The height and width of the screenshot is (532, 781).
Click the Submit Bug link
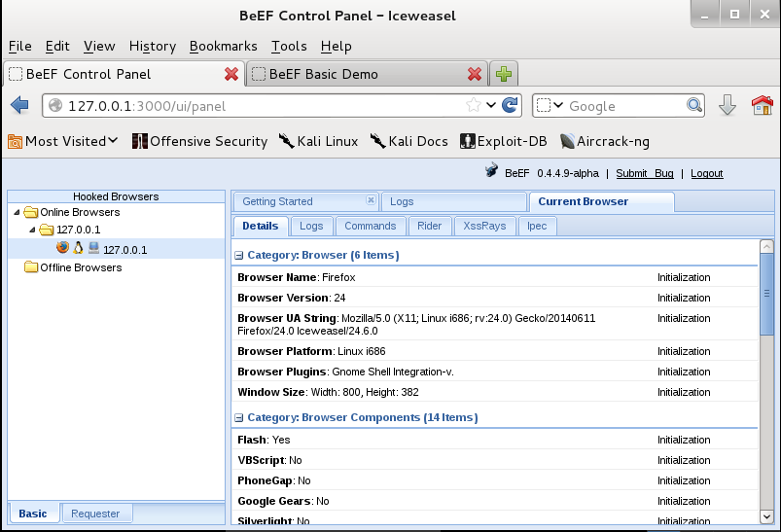[x=645, y=173]
